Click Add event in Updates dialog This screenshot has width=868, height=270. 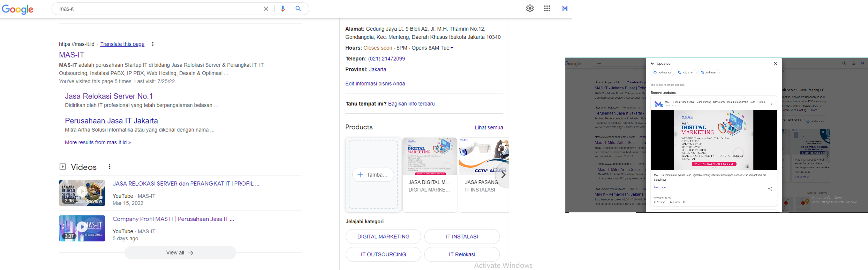pos(709,72)
